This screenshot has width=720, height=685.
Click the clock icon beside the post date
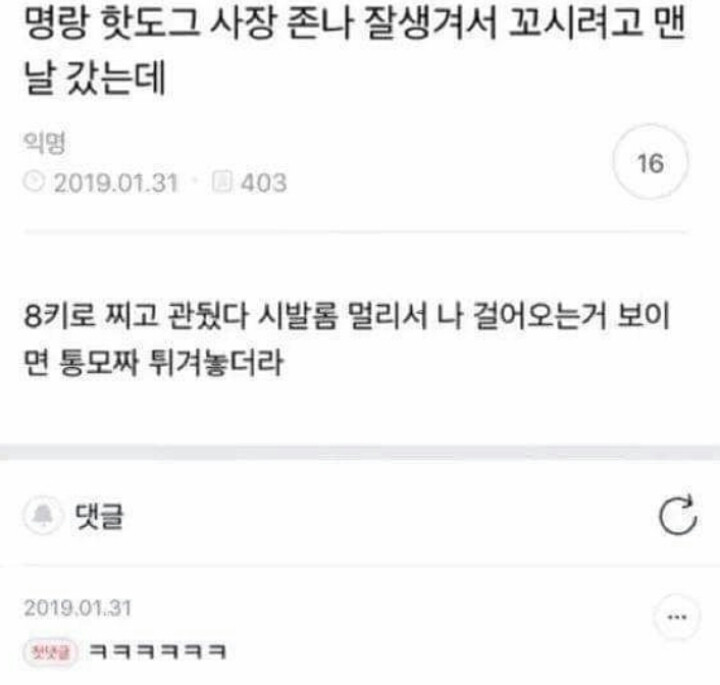point(34,182)
